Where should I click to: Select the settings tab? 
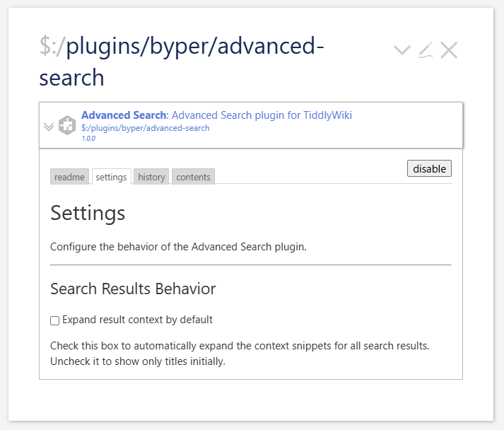112,177
